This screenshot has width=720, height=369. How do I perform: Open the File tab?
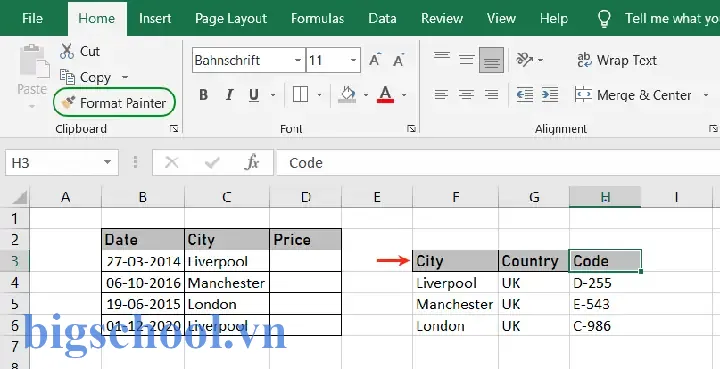tap(33, 18)
